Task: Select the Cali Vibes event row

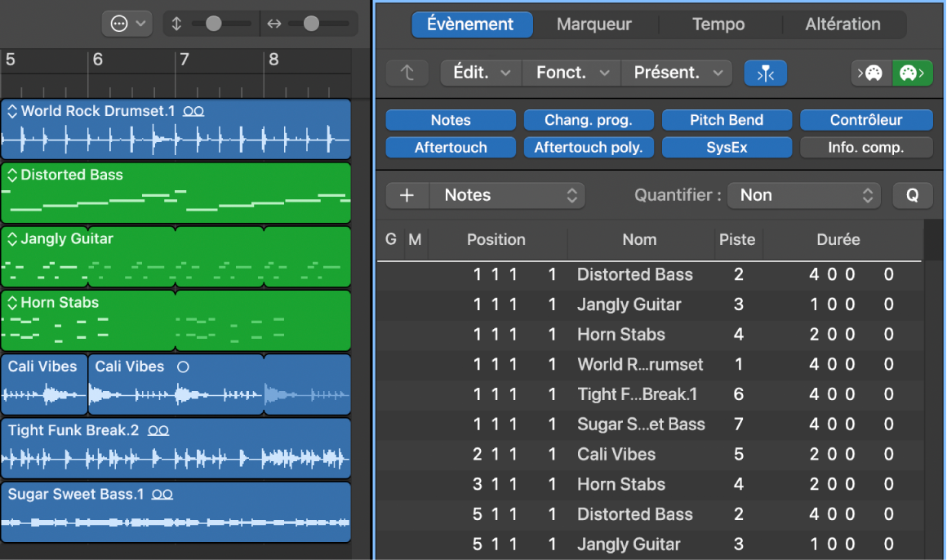Action: pos(650,454)
